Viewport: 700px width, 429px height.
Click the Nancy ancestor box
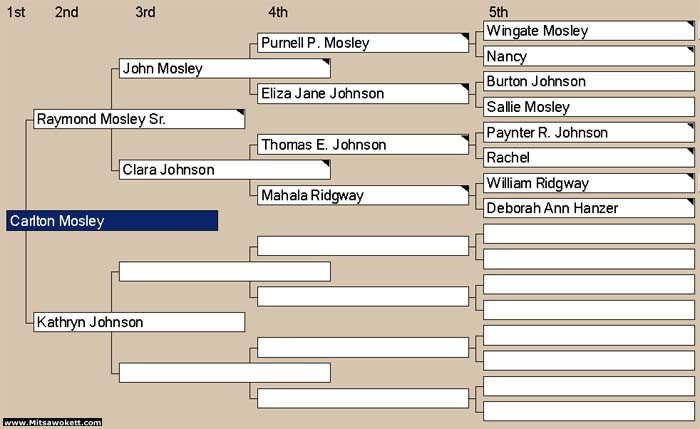(589, 56)
